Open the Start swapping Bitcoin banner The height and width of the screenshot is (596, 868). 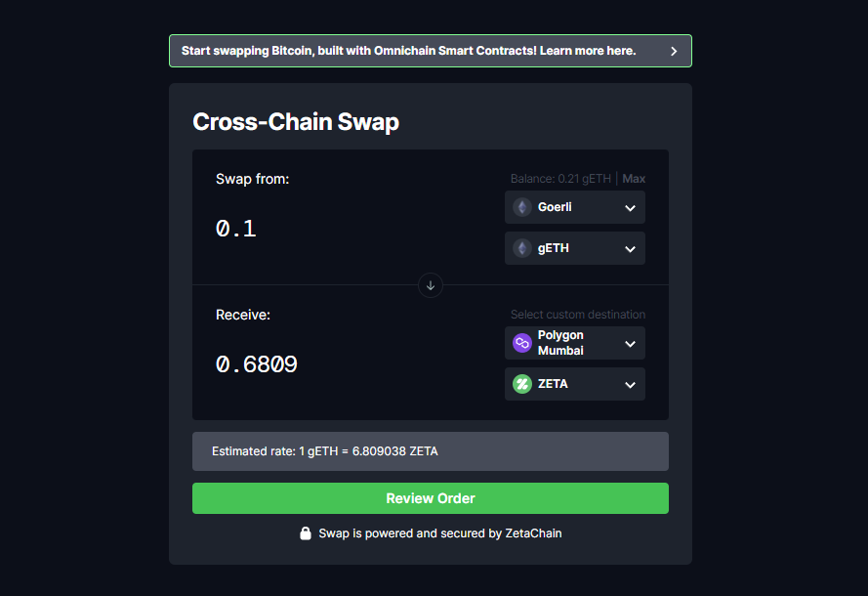pyautogui.click(x=431, y=51)
